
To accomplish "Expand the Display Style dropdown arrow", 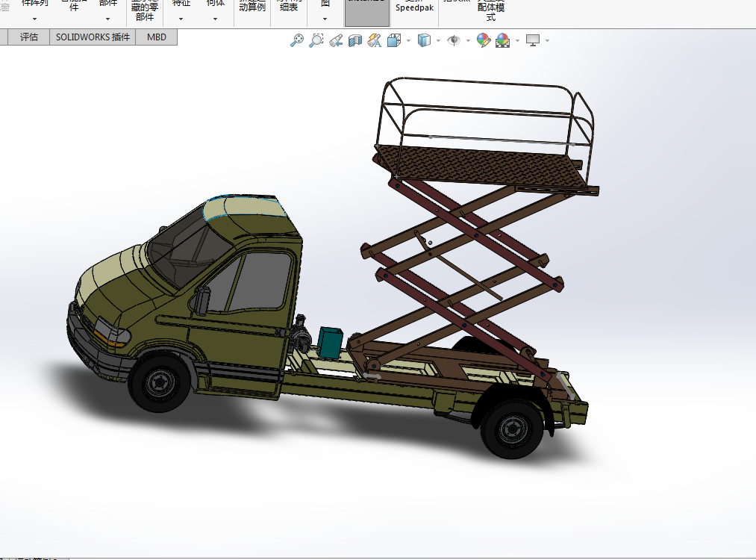I will [x=437, y=41].
